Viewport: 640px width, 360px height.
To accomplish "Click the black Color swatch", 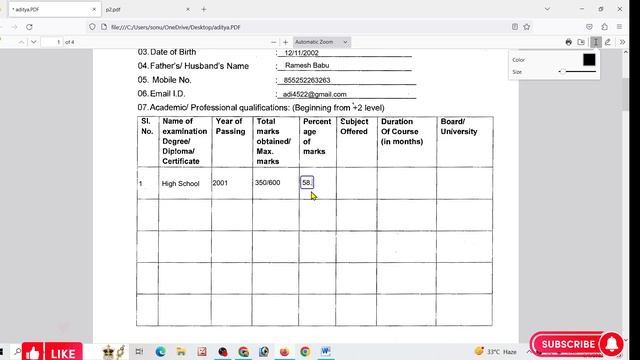I will click(589, 60).
